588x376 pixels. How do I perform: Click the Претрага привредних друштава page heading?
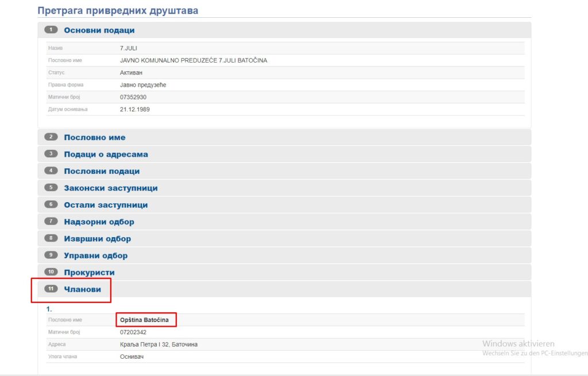pyautogui.click(x=118, y=10)
